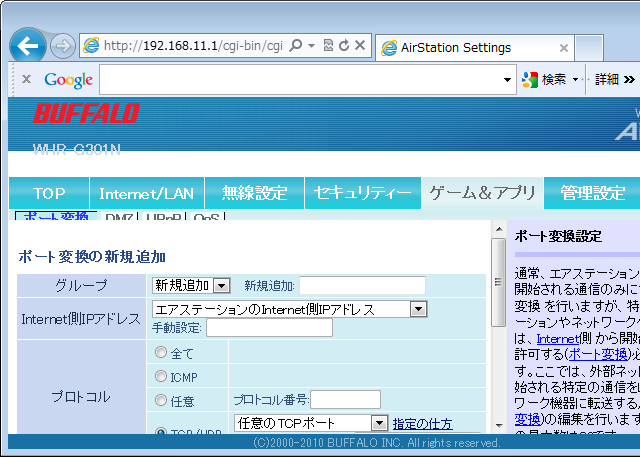Open the Internet側IPアドレス dropdown
640x457 pixels.
(289, 309)
